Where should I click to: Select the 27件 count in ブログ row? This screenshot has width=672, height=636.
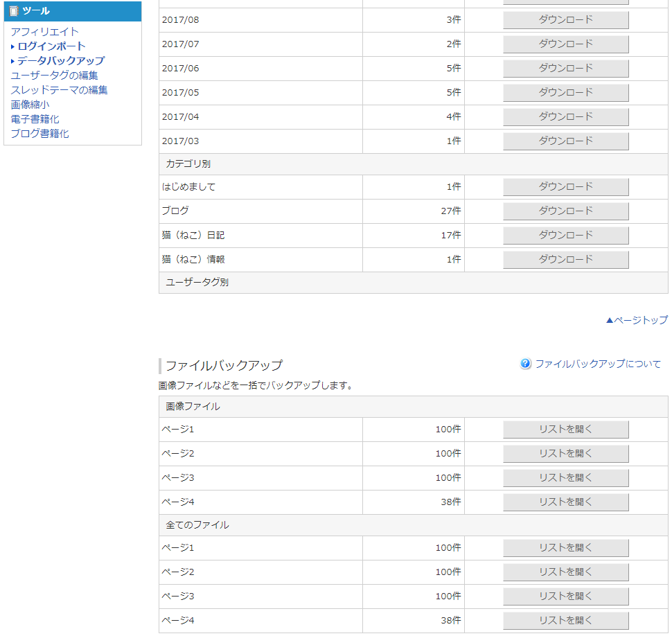coord(451,211)
